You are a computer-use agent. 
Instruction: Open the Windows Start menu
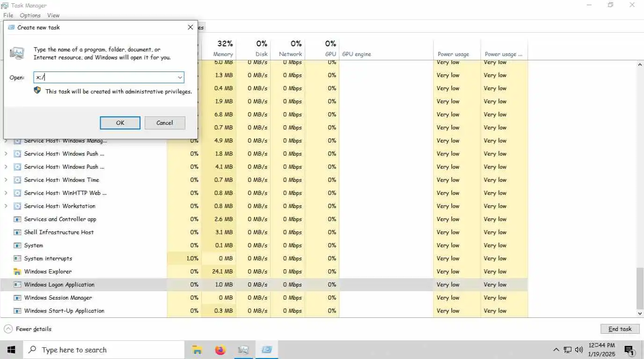(x=11, y=350)
